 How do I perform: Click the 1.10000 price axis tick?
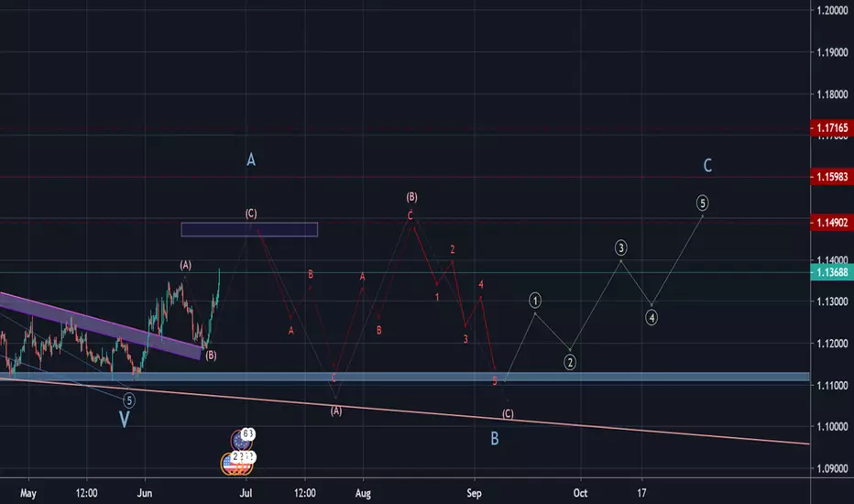[832, 427]
